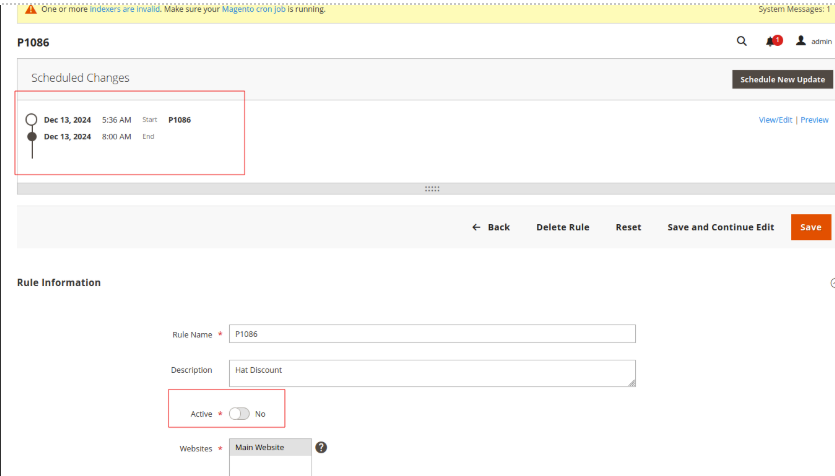Click the Back arrow button
The width and height of the screenshot is (835, 476).
point(491,227)
